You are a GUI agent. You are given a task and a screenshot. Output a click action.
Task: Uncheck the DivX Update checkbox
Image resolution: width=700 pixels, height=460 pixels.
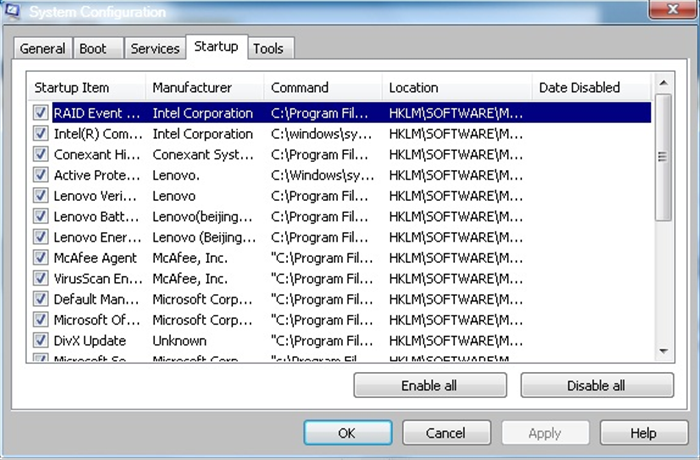coord(41,340)
